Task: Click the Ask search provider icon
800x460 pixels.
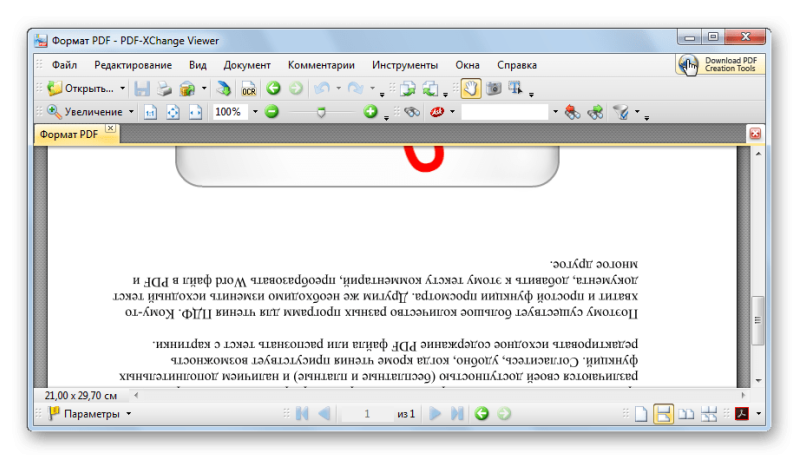Action: point(437,112)
